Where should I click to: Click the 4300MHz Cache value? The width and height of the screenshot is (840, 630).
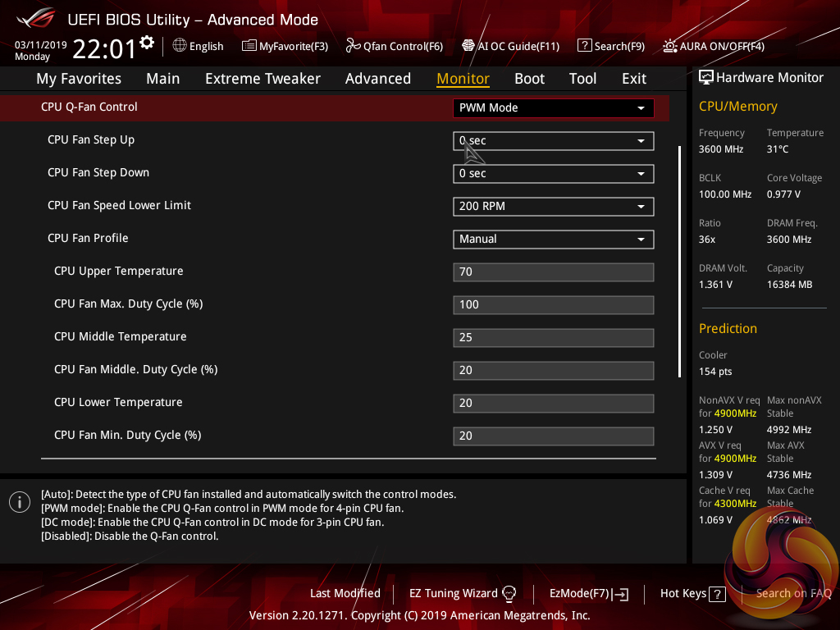(x=735, y=504)
